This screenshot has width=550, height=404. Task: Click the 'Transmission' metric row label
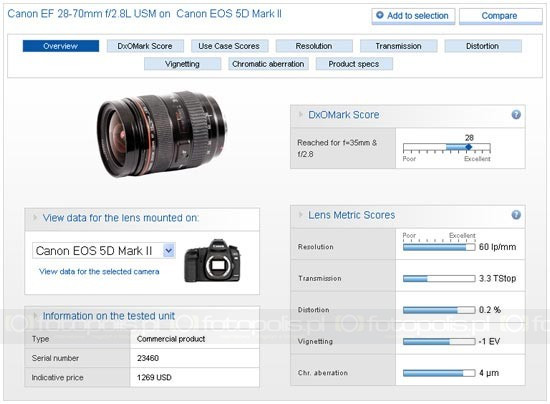coord(320,278)
